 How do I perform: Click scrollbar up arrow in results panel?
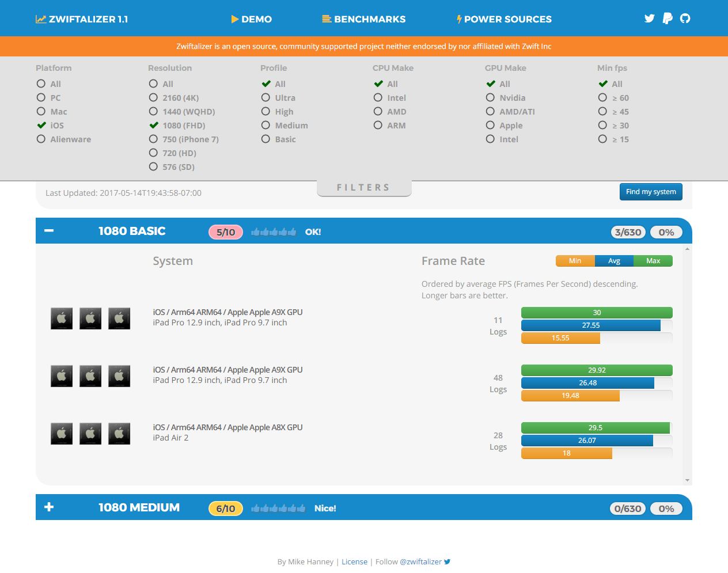(687, 249)
